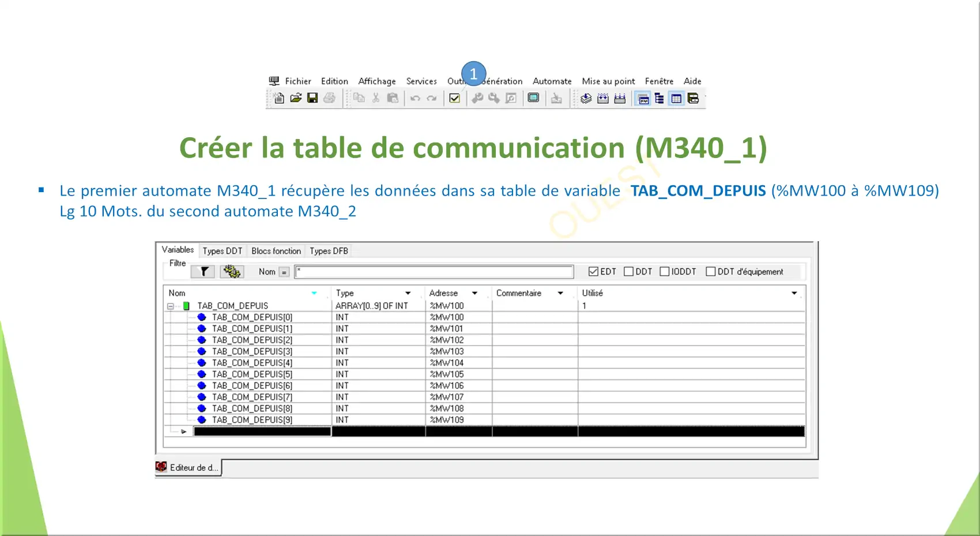Open the Affichage menu
Viewport: 980px width, 536px height.
pyautogui.click(x=377, y=81)
